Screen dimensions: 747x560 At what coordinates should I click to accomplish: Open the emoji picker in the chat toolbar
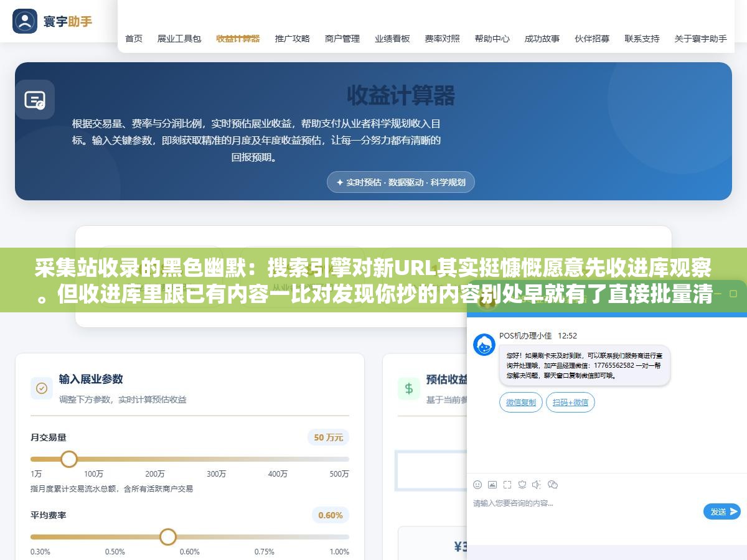pos(477,485)
